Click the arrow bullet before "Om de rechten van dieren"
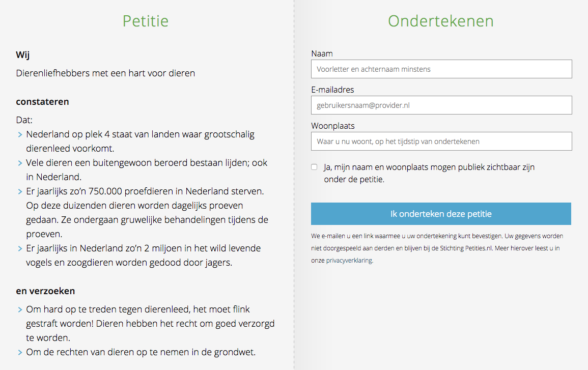588x370 pixels. point(19,352)
